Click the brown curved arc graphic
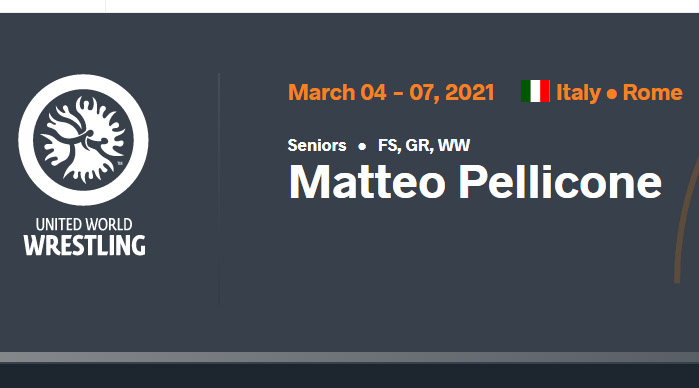699x388 pixels. click(x=687, y=219)
